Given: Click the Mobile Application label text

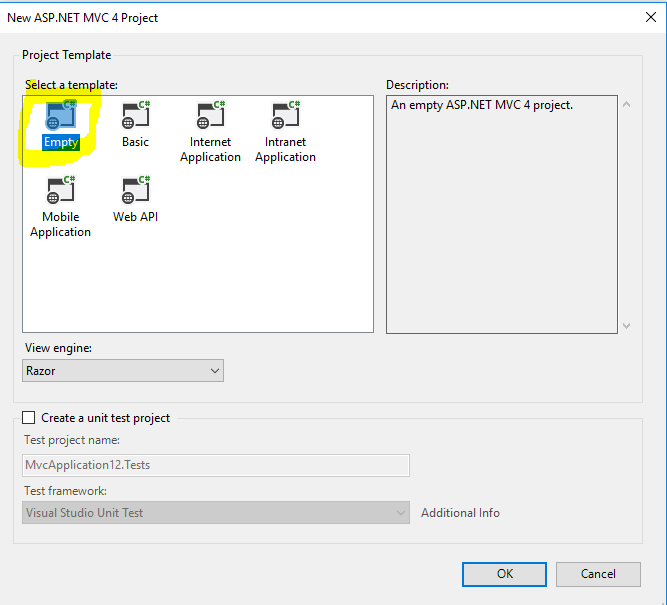Looking at the screenshot, I should pyautogui.click(x=61, y=225).
